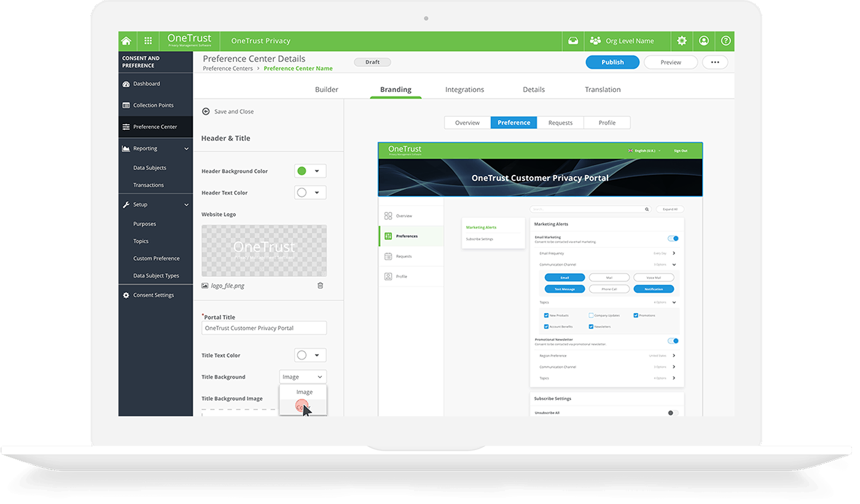The height and width of the screenshot is (504, 860).
Task: Click the UK flag language icon
Action: (x=630, y=150)
